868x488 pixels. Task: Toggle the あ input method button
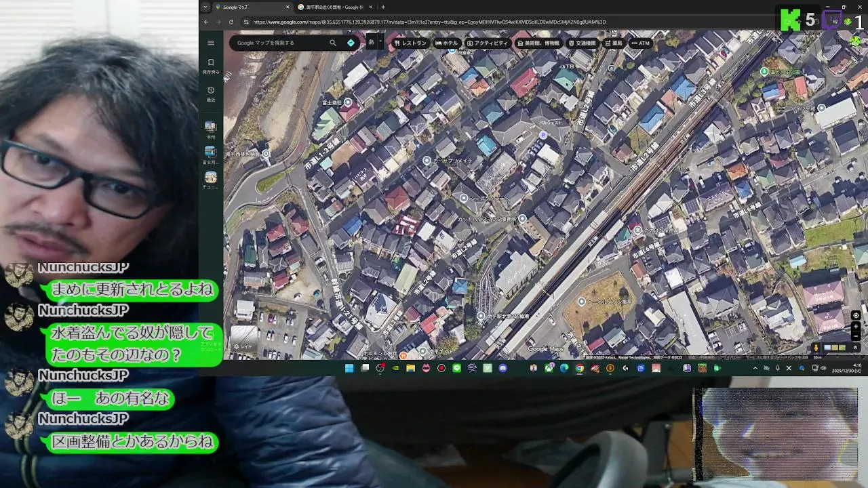pos(371,42)
